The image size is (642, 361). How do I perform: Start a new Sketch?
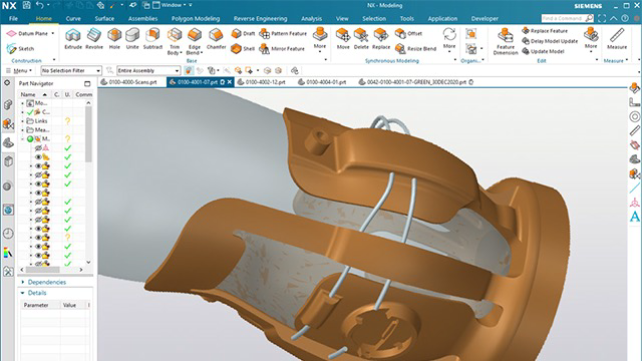tap(20, 49)
